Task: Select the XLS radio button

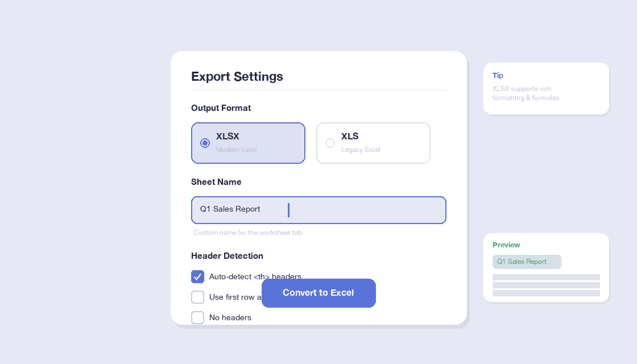Action: (330, 143)
